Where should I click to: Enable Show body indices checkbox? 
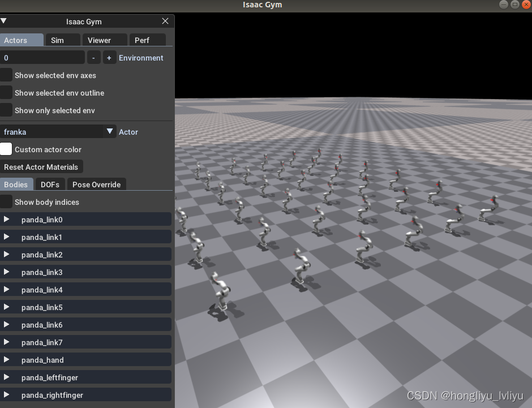pyautogui.click(x=6, y=202)
